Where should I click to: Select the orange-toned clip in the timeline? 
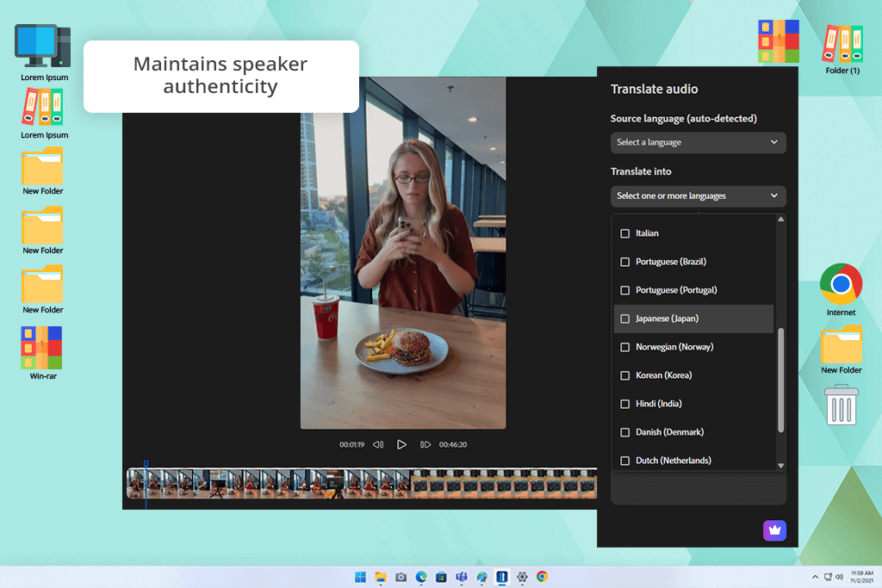(504, 484)
